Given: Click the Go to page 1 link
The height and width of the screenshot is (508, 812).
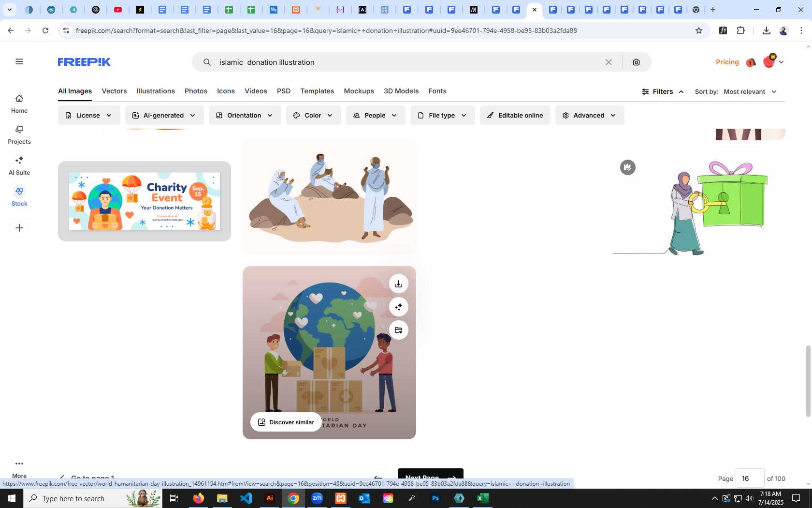Looking at the screenshot, I should [x=87, y=477].
